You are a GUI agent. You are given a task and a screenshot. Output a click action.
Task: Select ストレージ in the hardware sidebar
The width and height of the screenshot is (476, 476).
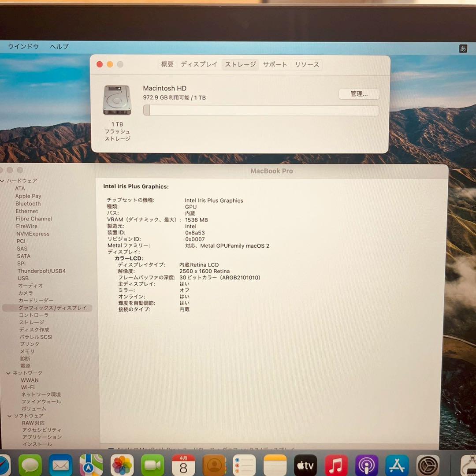coord(32,322)
